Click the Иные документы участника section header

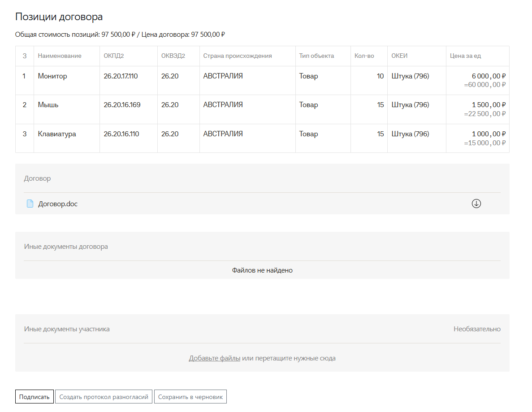(x=67, y=329)
